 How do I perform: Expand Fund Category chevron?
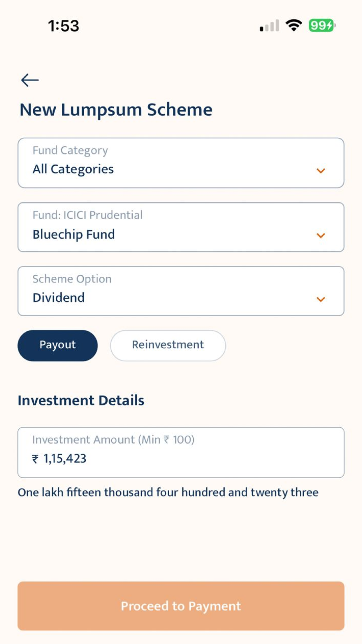(x=321, y=171)
